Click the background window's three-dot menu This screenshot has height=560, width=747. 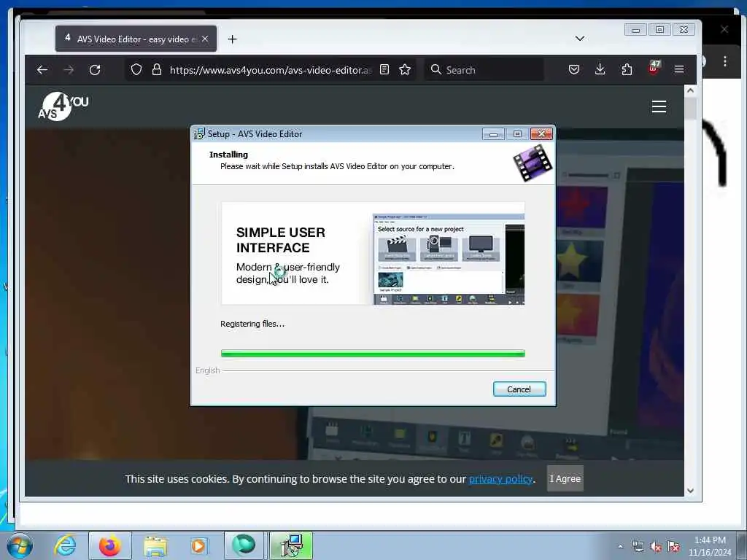(724, 61)
